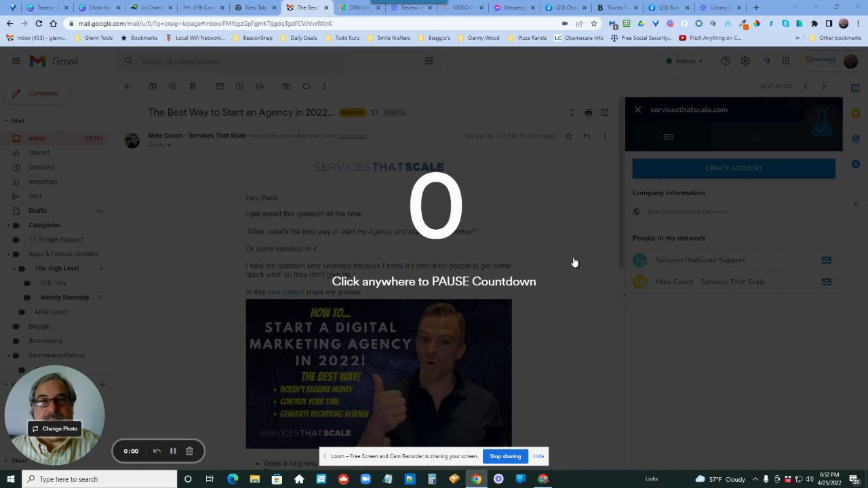Toggle the importance marker beside the subject
Image resolution: width=868 pixels, height=488 pixels.
tap(374, 113)
